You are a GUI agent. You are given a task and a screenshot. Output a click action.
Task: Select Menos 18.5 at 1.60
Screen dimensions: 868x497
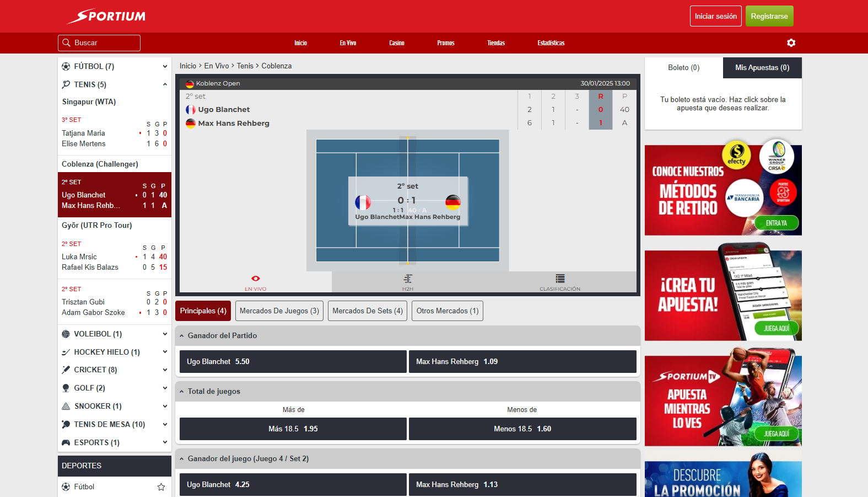point(522,429)
